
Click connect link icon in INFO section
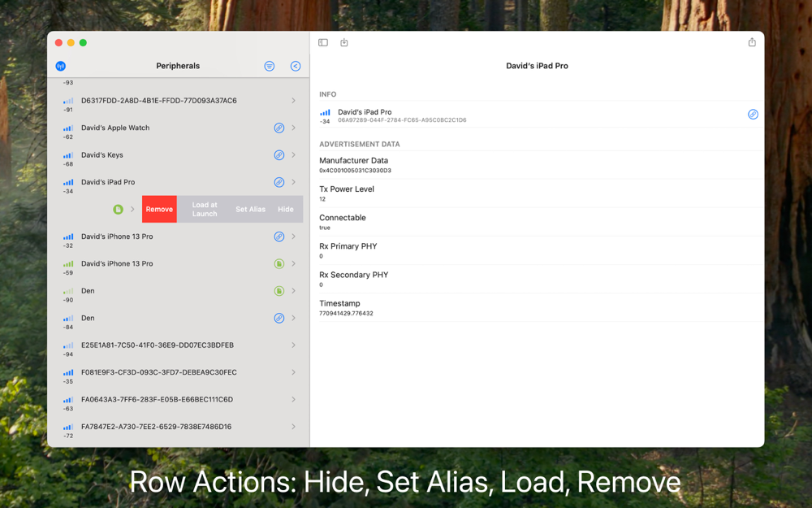coord(753,114)
